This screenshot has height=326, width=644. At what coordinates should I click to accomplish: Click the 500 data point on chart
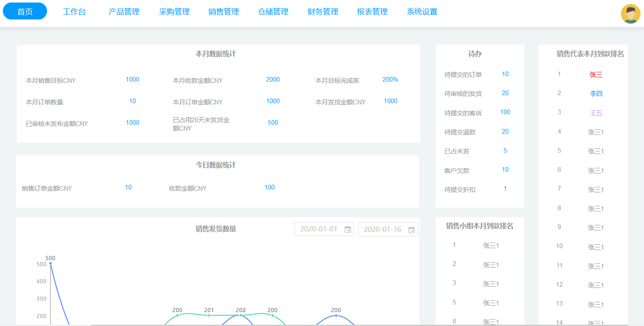[50, 263]
